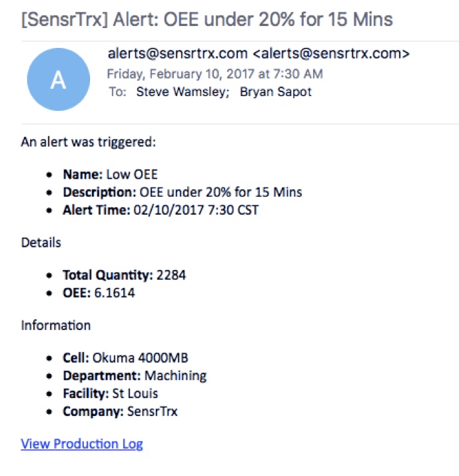Click the Description bullet in the alert list

coord(182,192)
